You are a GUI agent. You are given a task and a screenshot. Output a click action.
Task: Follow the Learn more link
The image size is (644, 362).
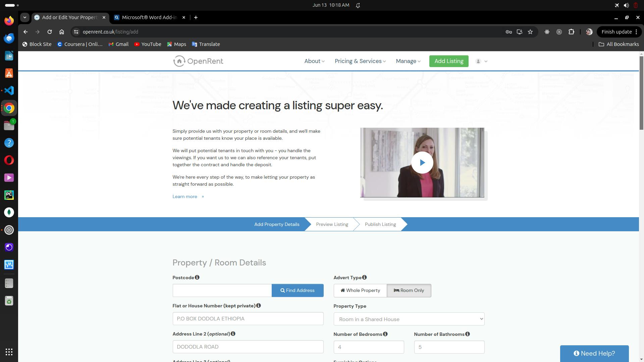pyautogui.click(x=185, y=197)
